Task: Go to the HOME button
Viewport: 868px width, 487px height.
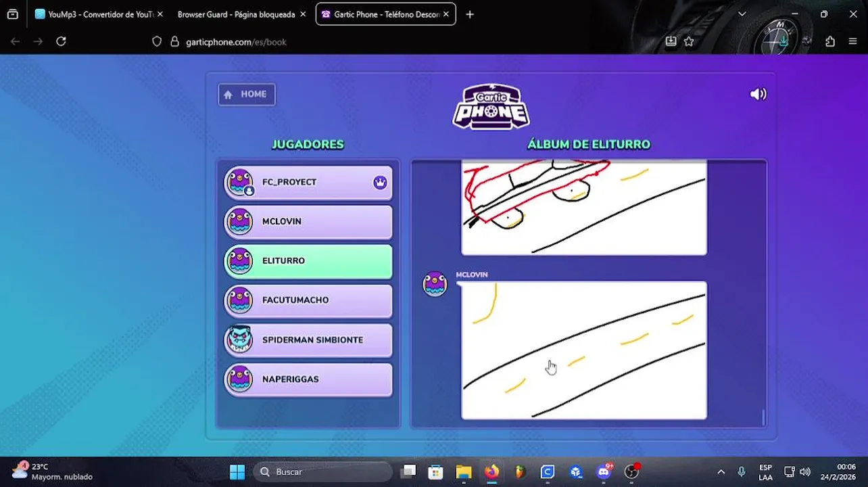Action: (247, 94)
